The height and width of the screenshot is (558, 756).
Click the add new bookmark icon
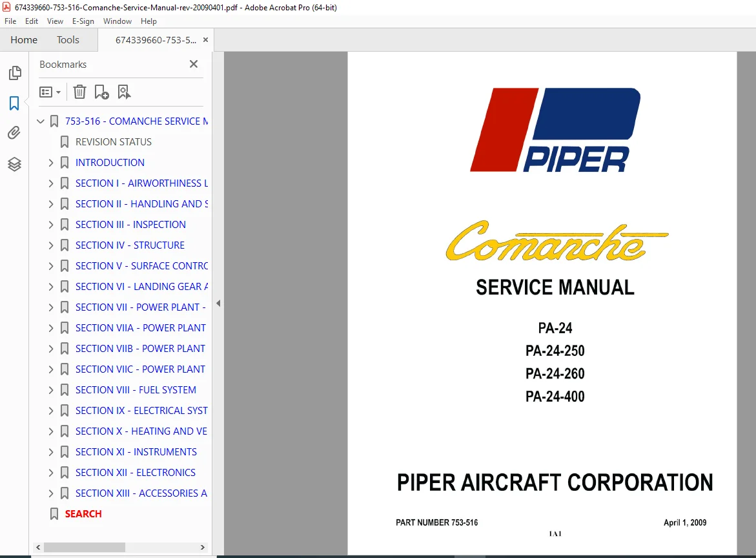tap(102, 92)
